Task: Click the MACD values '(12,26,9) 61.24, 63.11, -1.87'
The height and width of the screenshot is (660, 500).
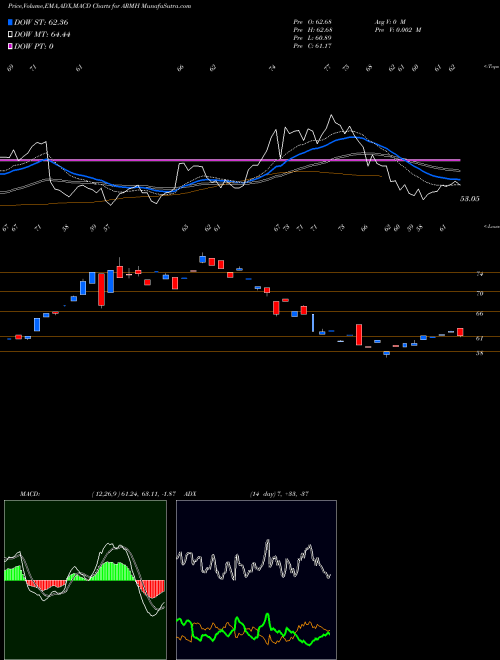Action: pos(133,493)
